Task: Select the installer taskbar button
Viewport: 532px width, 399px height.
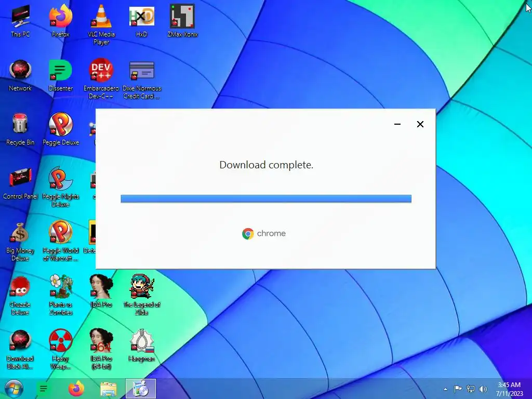Action: coord(140,389)
